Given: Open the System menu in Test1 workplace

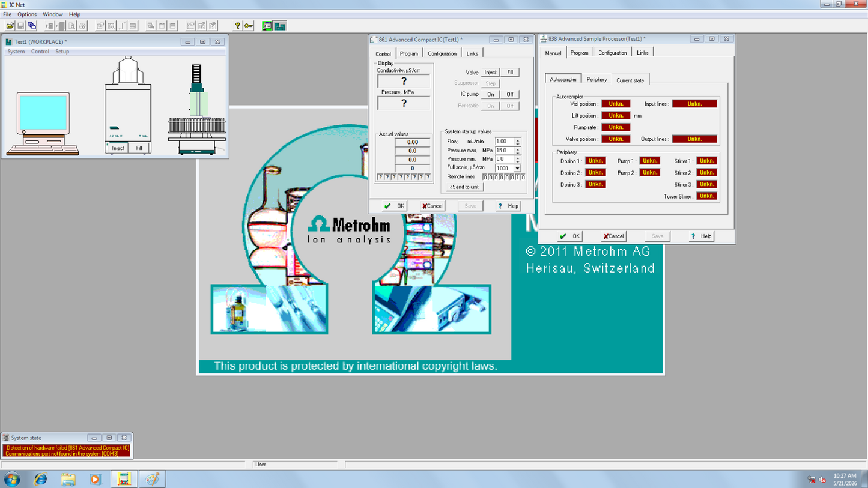Looking at the screenshot, I should (16, 52).
